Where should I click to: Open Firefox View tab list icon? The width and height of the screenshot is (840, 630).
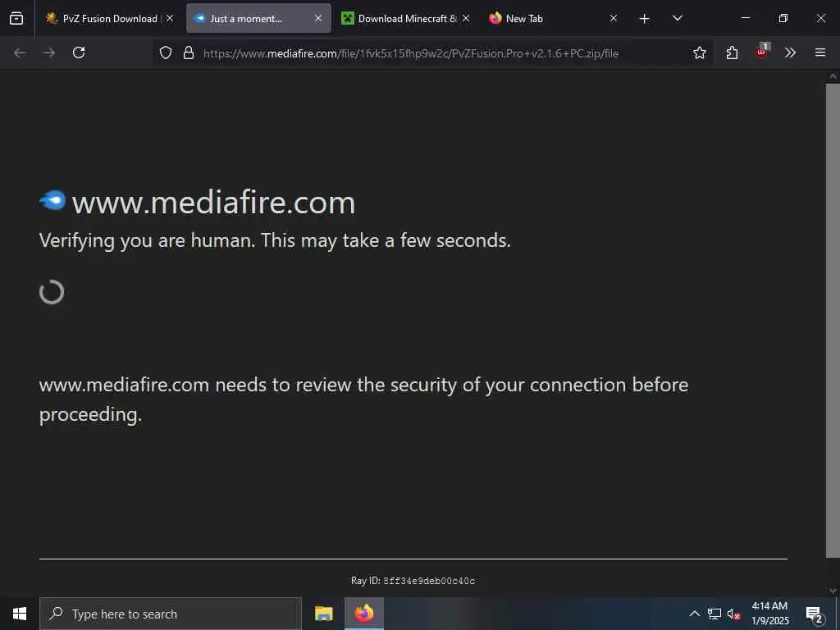pyautogui.click(x=16, y=18)
